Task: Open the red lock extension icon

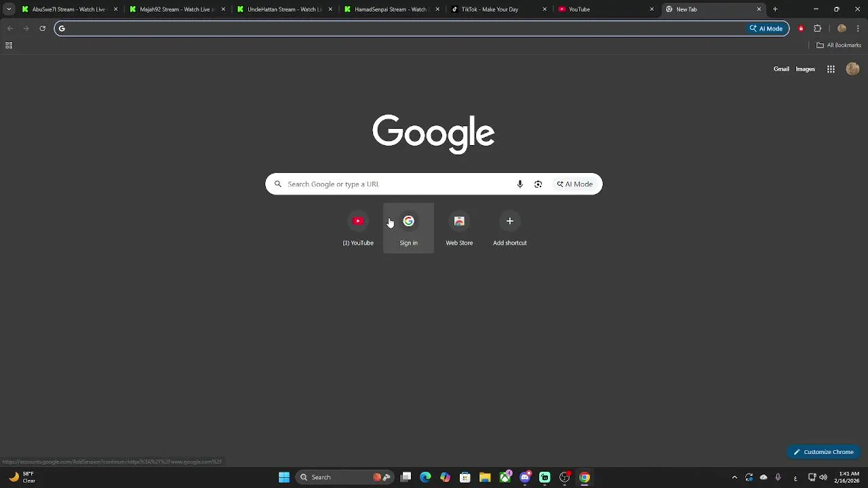Action: click(801, 28)
